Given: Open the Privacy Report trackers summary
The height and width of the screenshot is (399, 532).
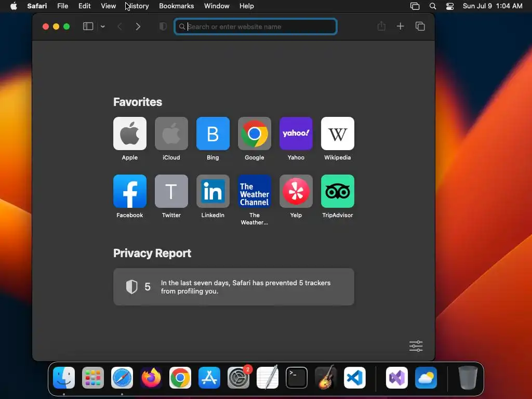Looking at the screenshot, I should coord(234,287).
